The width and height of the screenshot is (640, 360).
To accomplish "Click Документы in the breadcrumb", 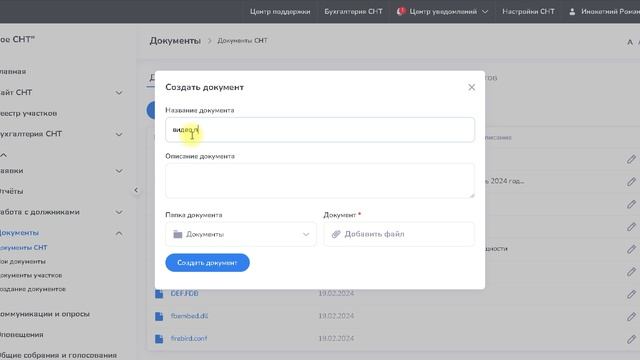I will tap(175, 41).
